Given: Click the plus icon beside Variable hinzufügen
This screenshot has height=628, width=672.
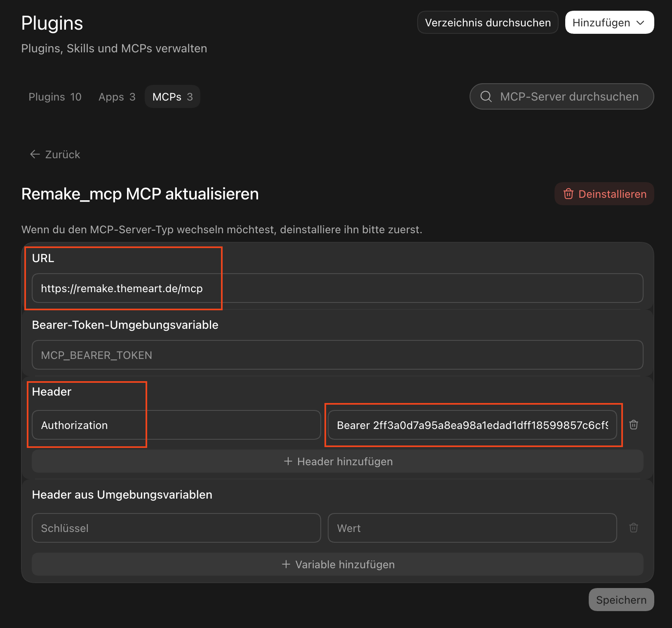Looking at the screenshot, I should [286, 564].
